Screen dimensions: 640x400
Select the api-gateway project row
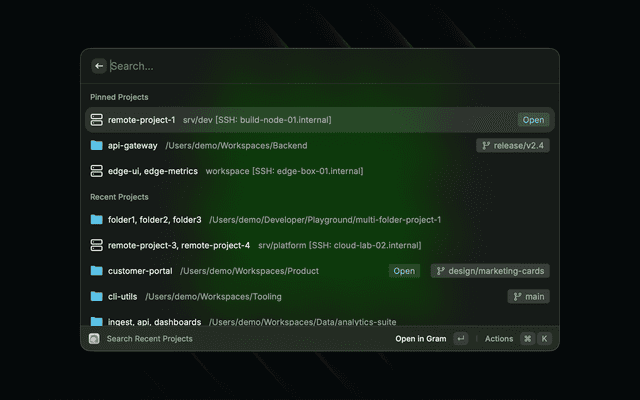point(320,145)
